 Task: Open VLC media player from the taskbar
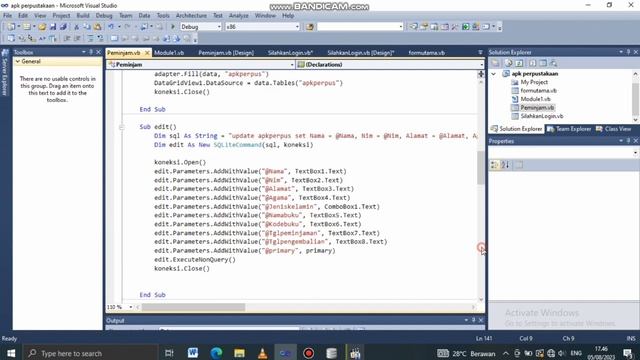262,353
